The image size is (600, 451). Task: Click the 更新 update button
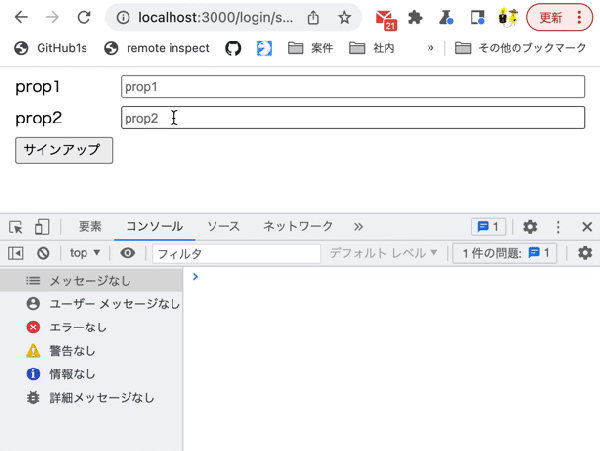[559, 18]
